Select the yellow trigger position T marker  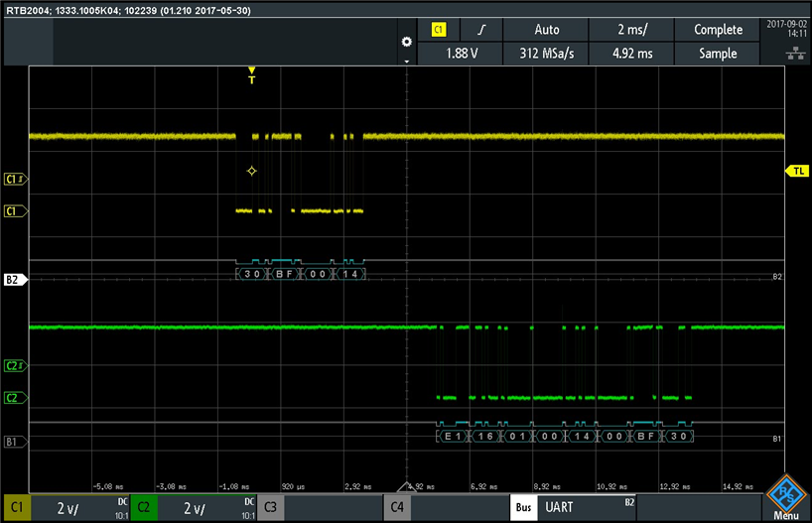(x=251, y=76)
